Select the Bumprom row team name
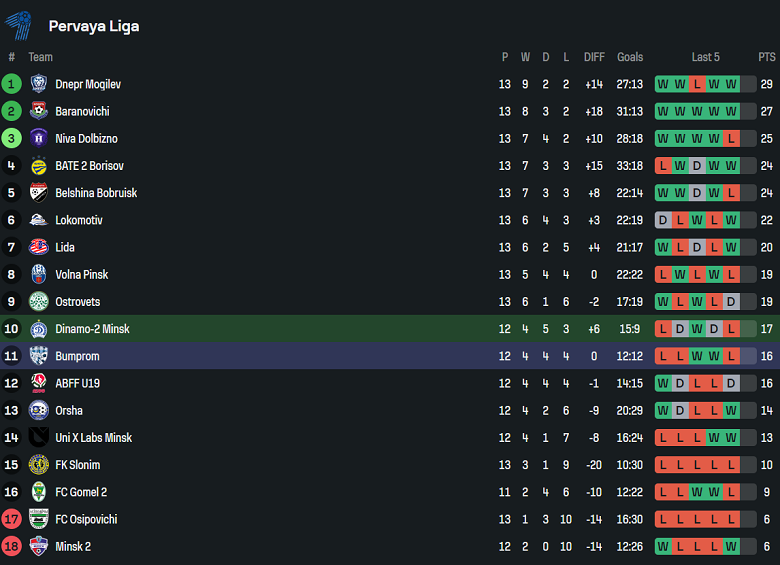Viewport: 780px width, 565px height. coord(77,356)
